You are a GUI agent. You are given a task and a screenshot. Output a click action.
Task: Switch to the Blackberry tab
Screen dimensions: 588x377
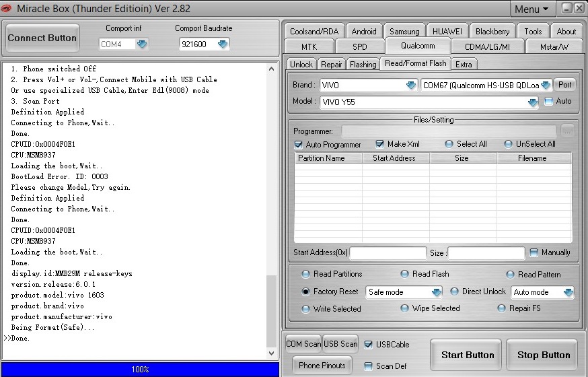[x=492, y=32]
